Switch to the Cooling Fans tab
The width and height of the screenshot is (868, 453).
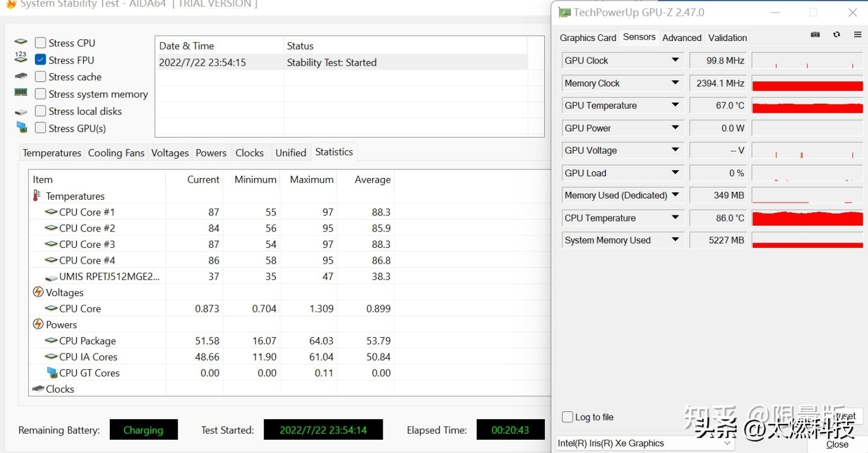[116, 153]
